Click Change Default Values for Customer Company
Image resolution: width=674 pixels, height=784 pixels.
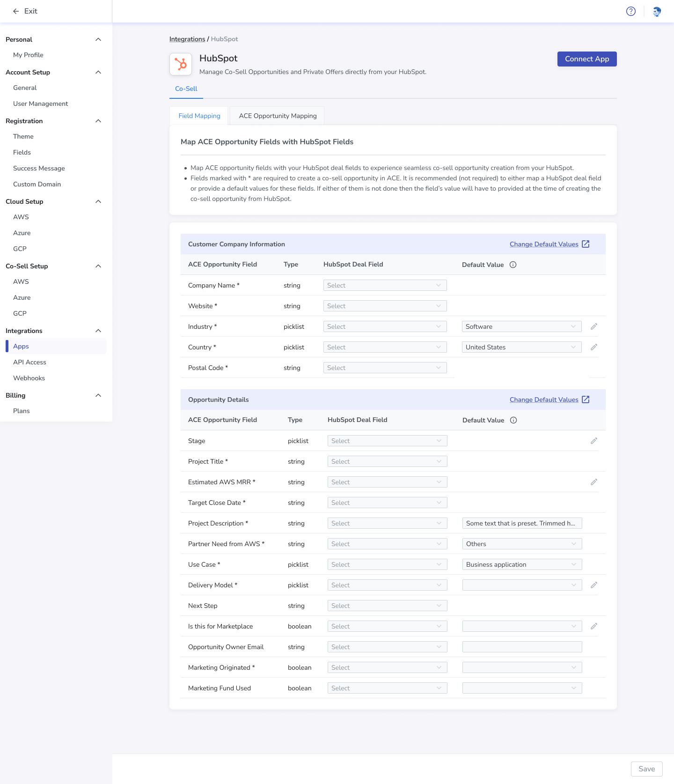(x=544, y=244)
